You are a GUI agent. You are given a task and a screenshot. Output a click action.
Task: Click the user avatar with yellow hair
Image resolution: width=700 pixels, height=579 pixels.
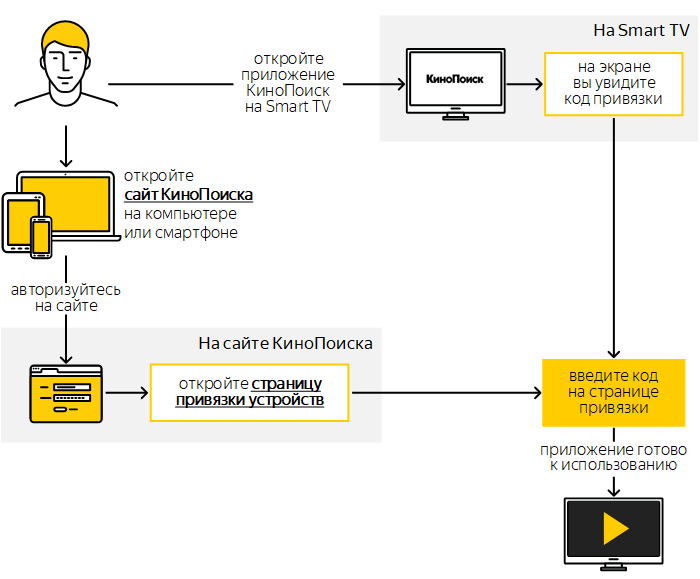(66, 63)
